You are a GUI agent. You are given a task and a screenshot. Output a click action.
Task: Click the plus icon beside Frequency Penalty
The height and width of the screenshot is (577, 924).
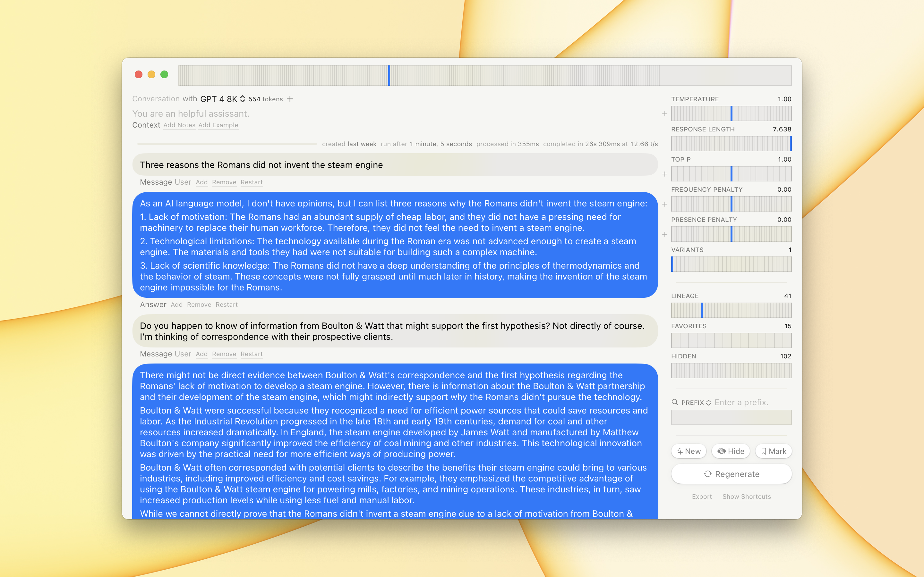point(665,204)
